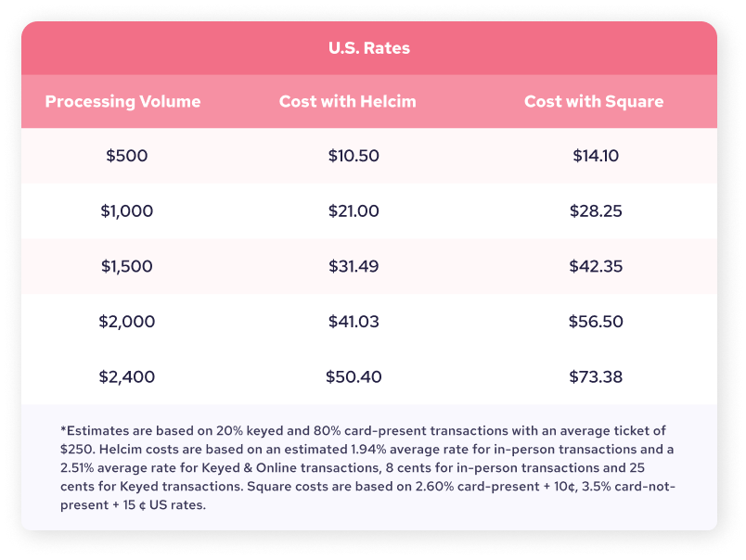Click the estimates footnote paragraph
The image size is (746, 560).
pyautogui.click(x=369, y=467)
